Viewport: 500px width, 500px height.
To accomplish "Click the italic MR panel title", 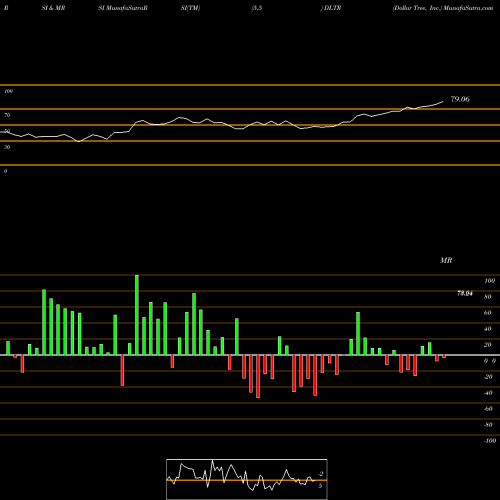I will coord(446,260).
